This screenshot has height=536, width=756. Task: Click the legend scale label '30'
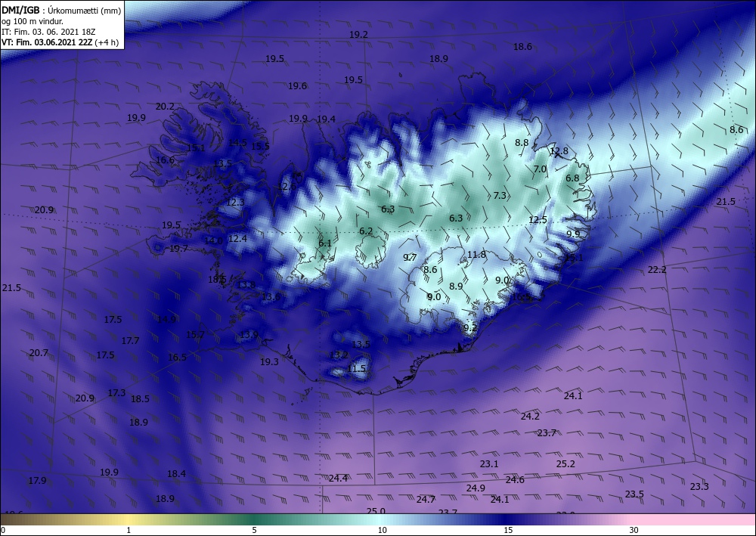click(x=634, y=531)
